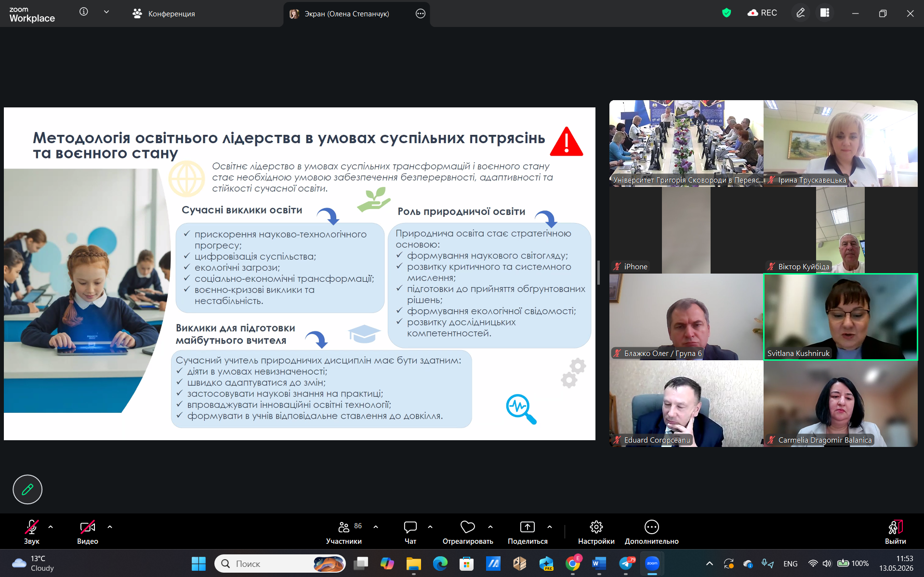Expand participants options arrow

(x=376, y=527)
